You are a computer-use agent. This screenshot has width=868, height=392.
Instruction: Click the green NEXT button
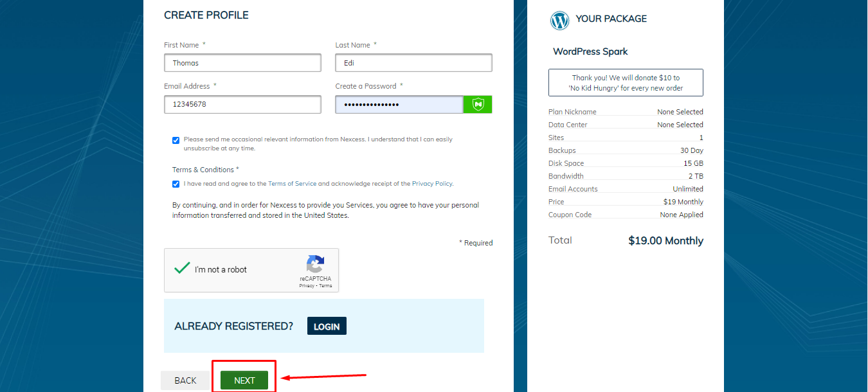pos(244,380)
